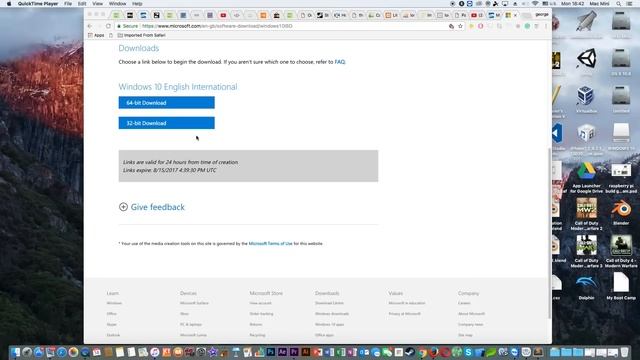Image resolution: width=640 pixels, height=360 pixels.
Task: Open the Window menu
Action: tap(118, 4)
